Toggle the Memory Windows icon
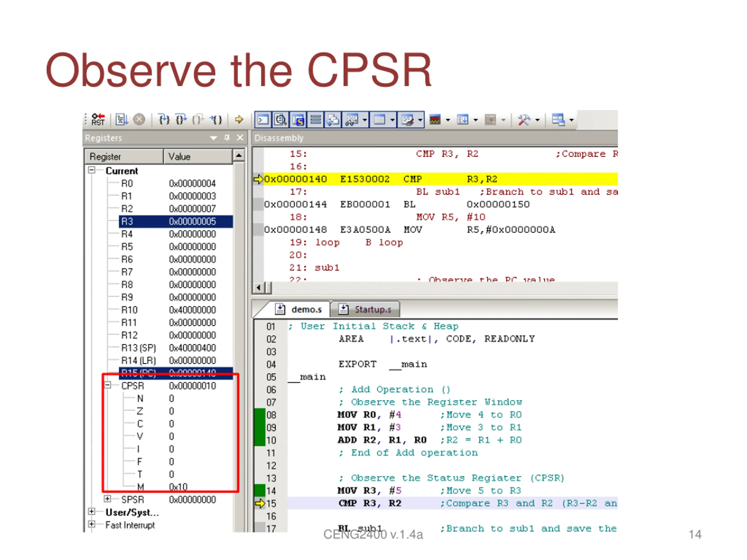 tap(379, 120)
